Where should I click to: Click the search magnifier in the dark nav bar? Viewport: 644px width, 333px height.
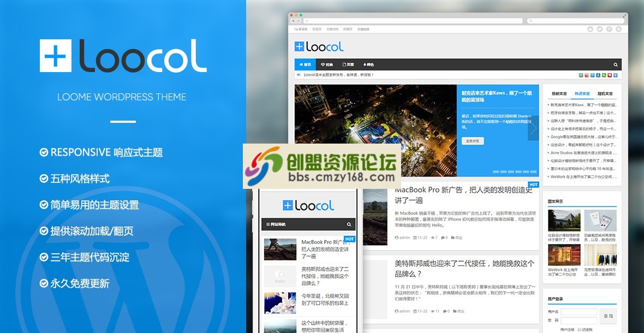tap(616, 64)
